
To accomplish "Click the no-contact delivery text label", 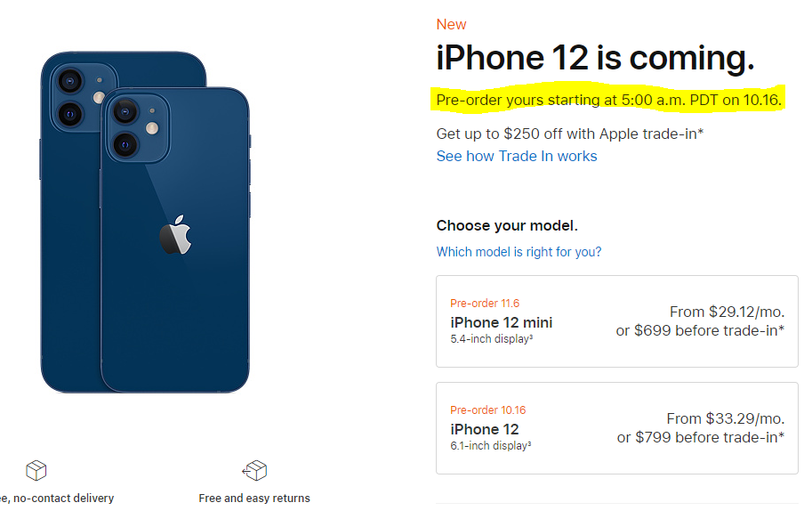I will click(x=56, y=499).
